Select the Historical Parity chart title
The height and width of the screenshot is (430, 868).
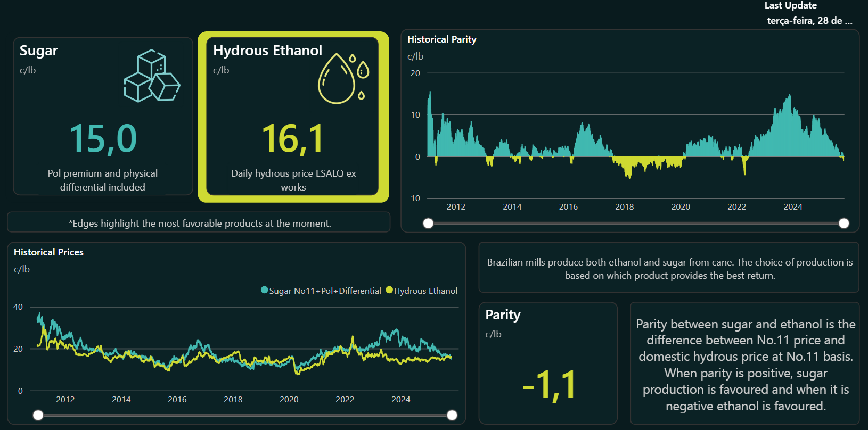pyautogui.click(x=441, y=39)
